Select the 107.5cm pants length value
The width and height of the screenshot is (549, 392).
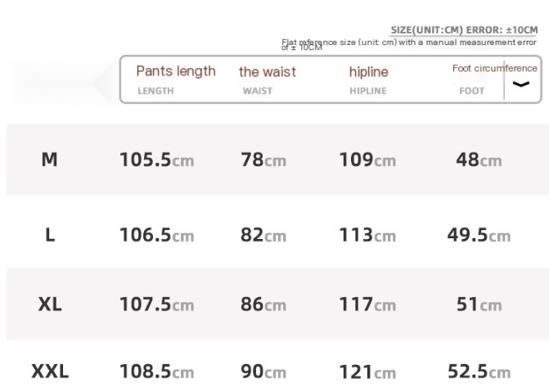click(157, 305)
